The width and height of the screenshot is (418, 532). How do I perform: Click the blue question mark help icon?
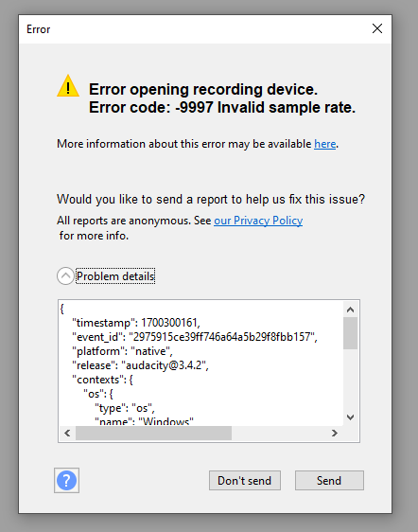pos(66,480)
